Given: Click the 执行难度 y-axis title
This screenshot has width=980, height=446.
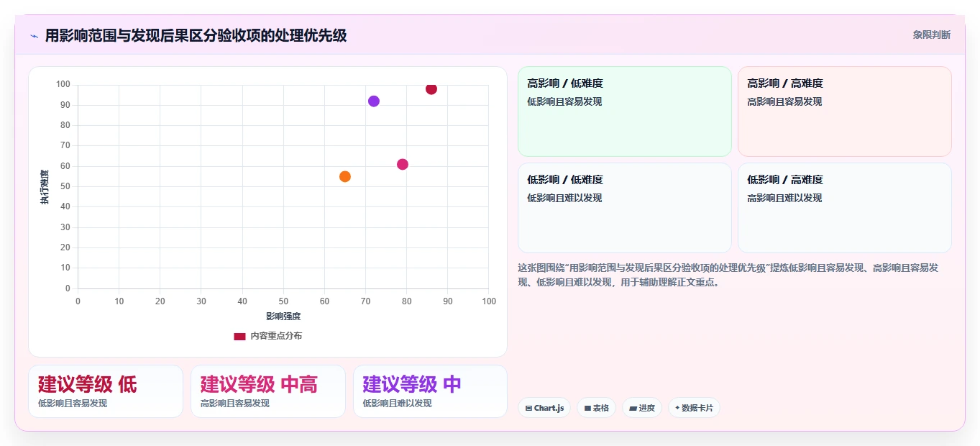Looking at the screenshot, I should coord(45,187).
